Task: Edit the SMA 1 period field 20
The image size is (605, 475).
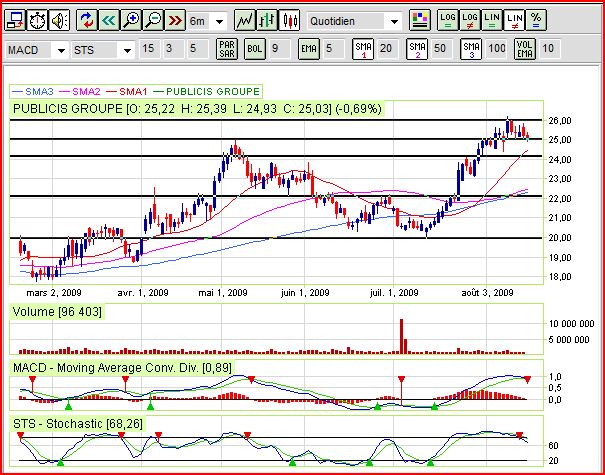Action: point(387,49)
